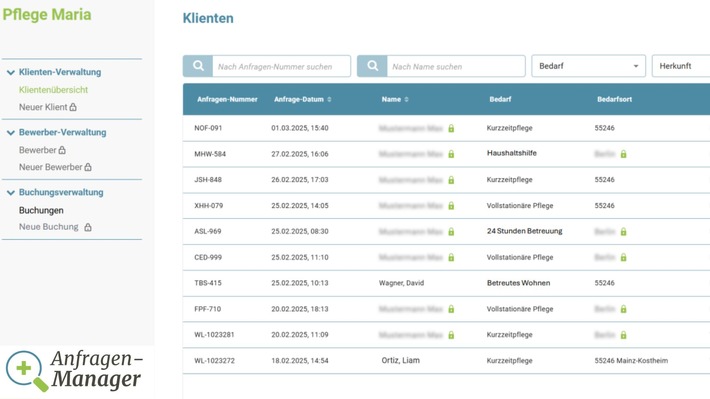Image resolution: width=710 pixels, height=399 pixels.
Task: Click date 01.03.2025, 15:40
Action: [x=300, y=128]
